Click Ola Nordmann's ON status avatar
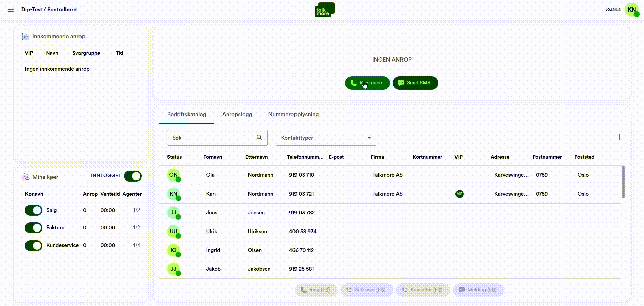Viewport: 644px width, 306px height. point(173,175)
